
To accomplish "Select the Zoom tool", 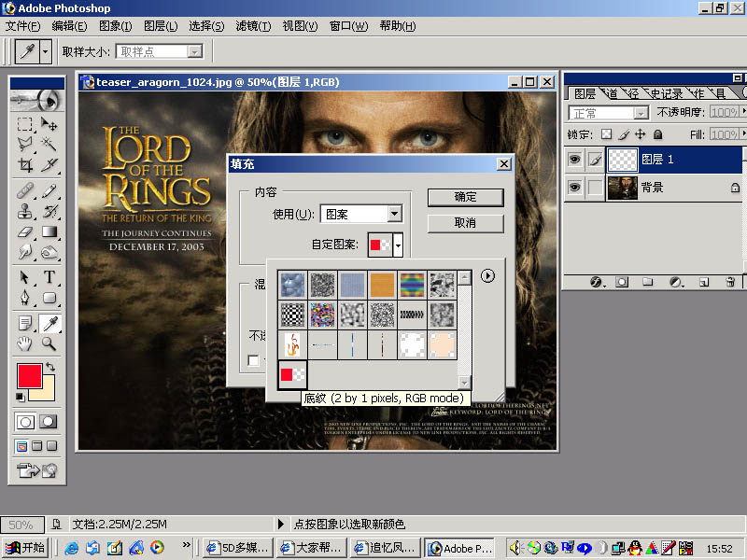I will [49, 343].
